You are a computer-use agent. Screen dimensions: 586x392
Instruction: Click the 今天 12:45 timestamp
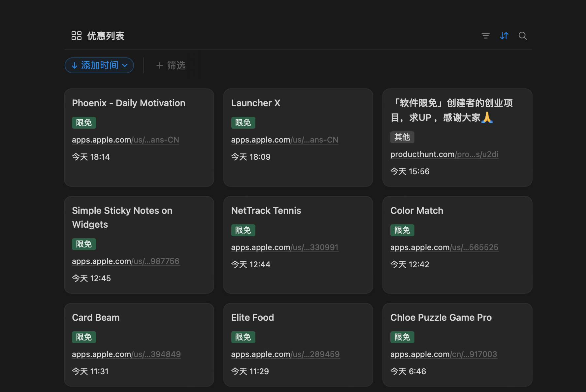tap(91, 278)
